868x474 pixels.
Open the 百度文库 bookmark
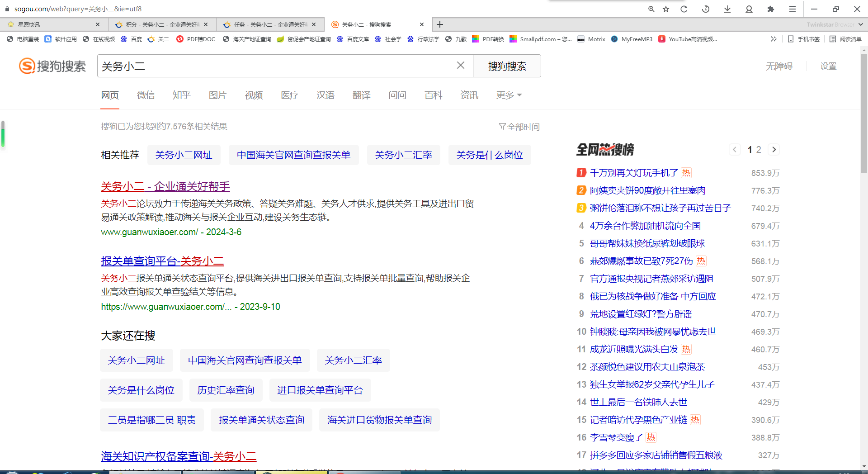click(353, 39)
